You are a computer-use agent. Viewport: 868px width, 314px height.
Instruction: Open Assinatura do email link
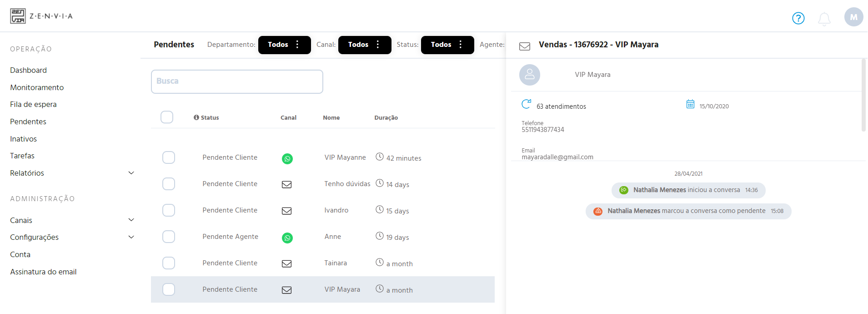click(x=43, y=272)
